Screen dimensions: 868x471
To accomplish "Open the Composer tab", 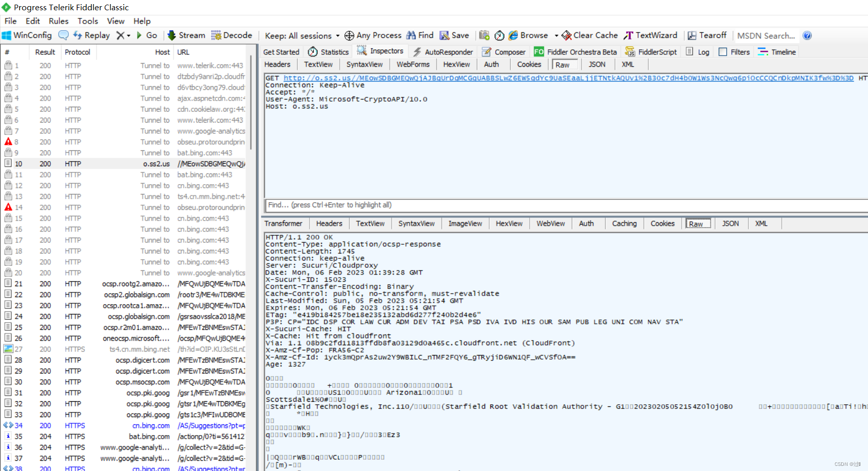I will coord(504,52).
